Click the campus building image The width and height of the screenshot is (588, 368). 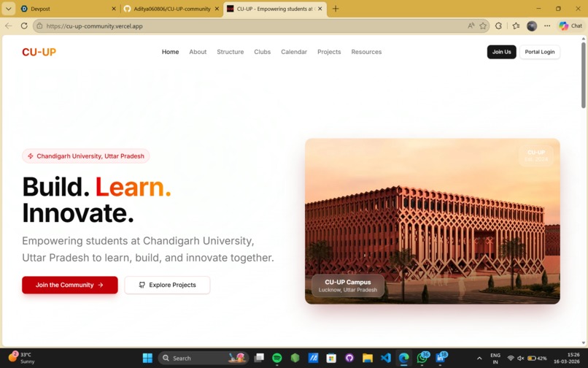[433, 221]
